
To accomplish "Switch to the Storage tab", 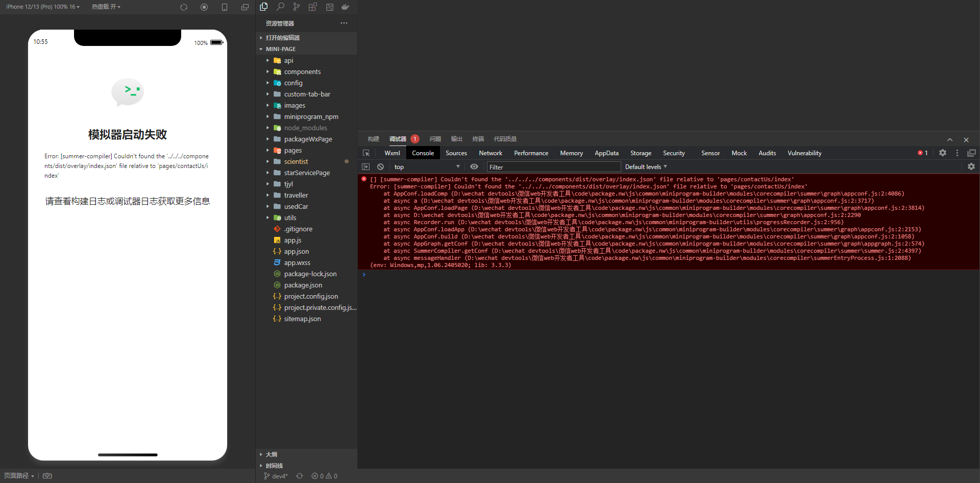I will 641,153.
